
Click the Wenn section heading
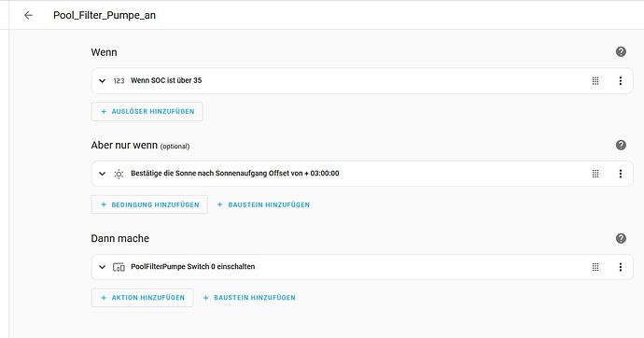tap(104, 52)
